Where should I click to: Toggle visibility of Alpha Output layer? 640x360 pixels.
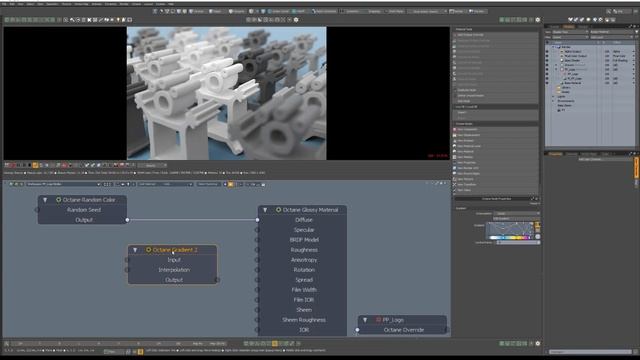[547, 52]
